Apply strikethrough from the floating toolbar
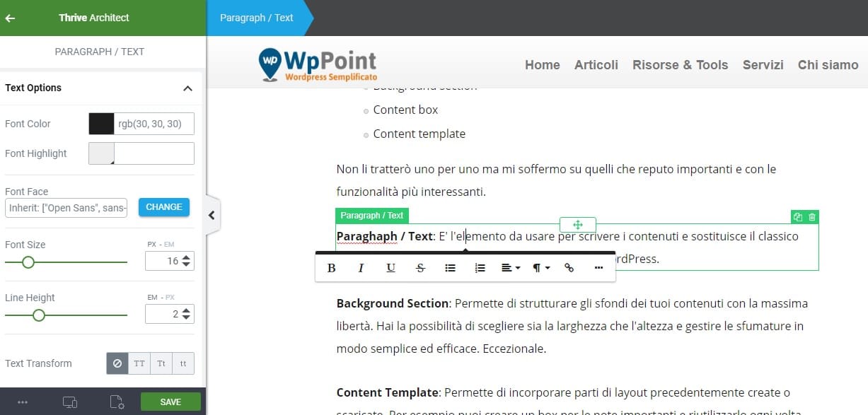Image resolution: width=868 pixels, height=415 pixels. click(x=421, y=268)
